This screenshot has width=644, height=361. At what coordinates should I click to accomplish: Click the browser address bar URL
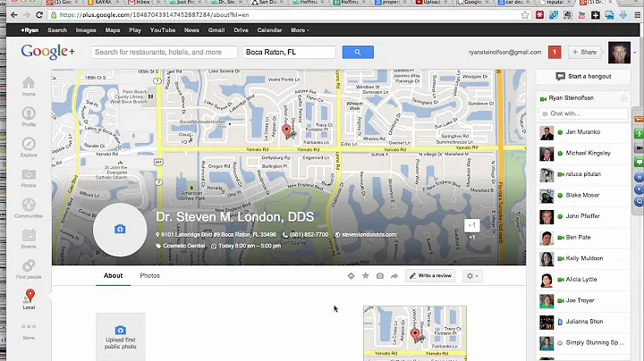click(x=154, y=15)
